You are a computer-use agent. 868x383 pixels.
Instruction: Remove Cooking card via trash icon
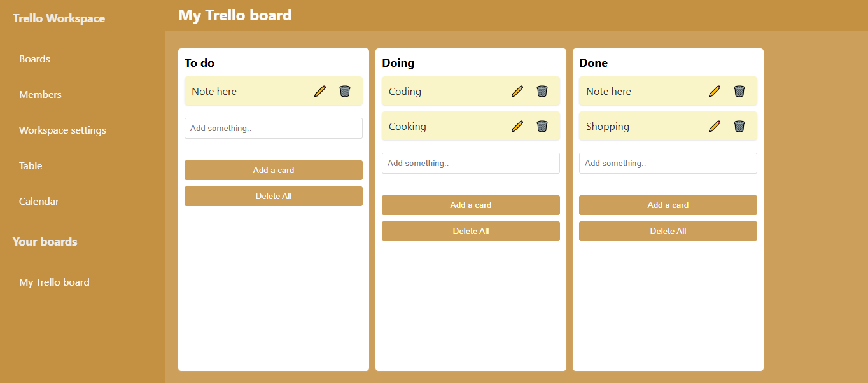(x=542, y=126)
